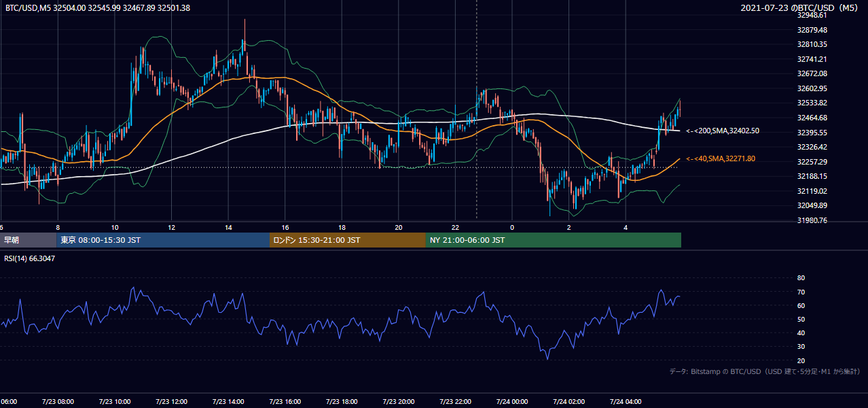The width and height of the screenshot is (868, 408).
Task: Click the 32879.48 price axis label
Action: tap(812, 30)
